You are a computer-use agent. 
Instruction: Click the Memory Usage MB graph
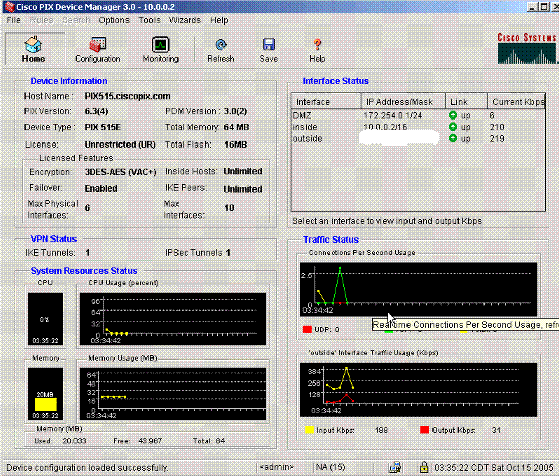click(173, 394)
